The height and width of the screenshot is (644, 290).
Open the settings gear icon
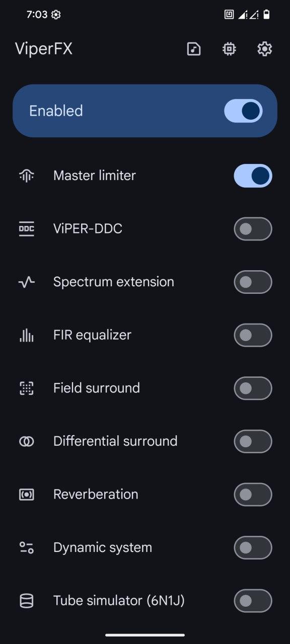pyautogui.click(x=265, y=49)
